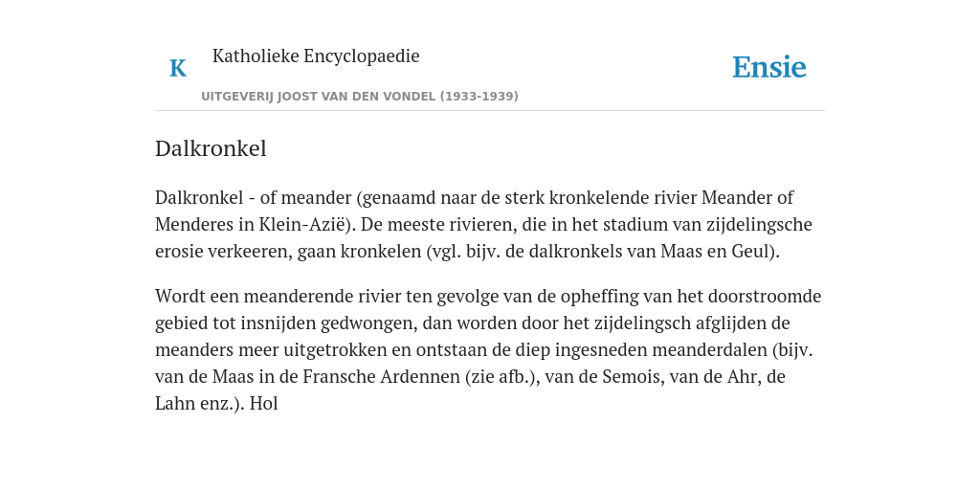Click the years '(1933-1939)' in the subtitle
980x490 pixels.
pyautogui.click(x=479, y=97)
